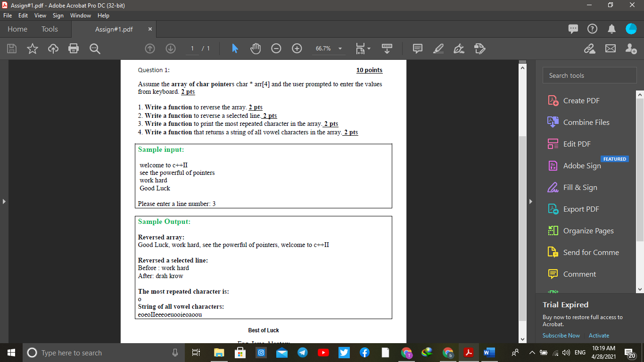
Task: Show hidden system tray icons
Action: [x=532, y=353]
